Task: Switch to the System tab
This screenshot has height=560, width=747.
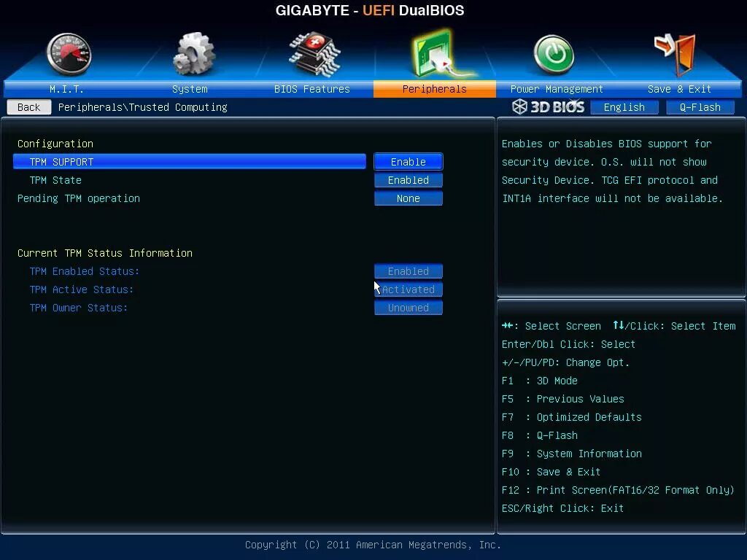Action: pyautogui.click(x=190, y=89)
